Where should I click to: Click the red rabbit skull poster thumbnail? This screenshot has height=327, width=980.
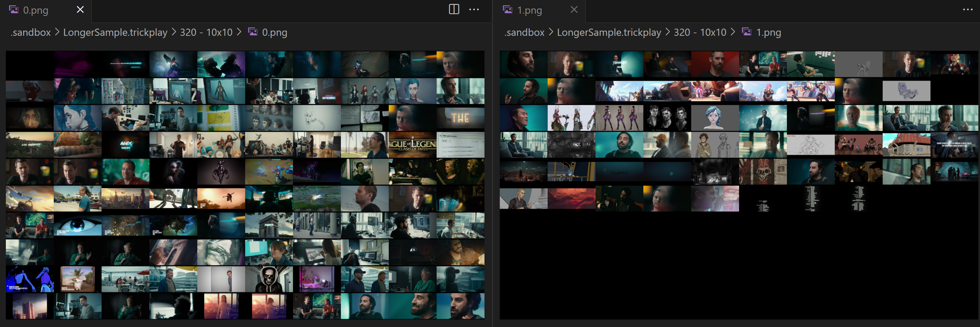[x=763, y=171]
